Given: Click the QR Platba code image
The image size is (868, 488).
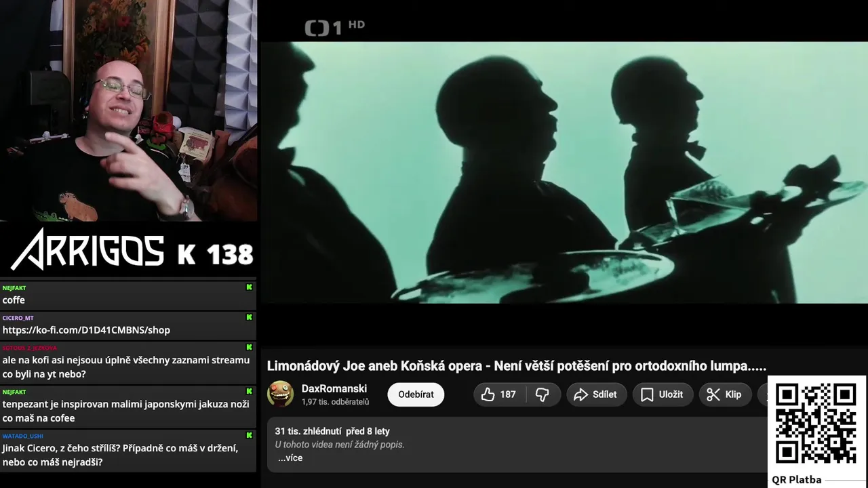Looking at the screenshot, I should tap(816, 424).
